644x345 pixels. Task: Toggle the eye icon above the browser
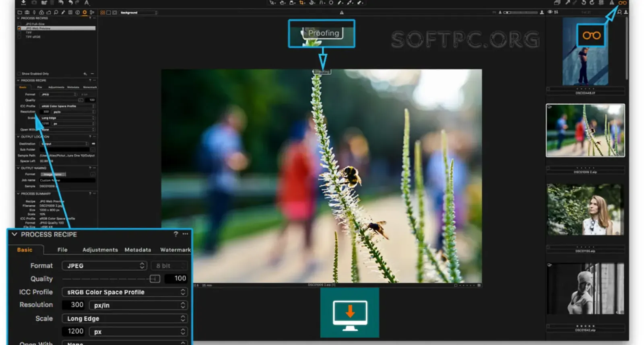(x=550, y=12)
